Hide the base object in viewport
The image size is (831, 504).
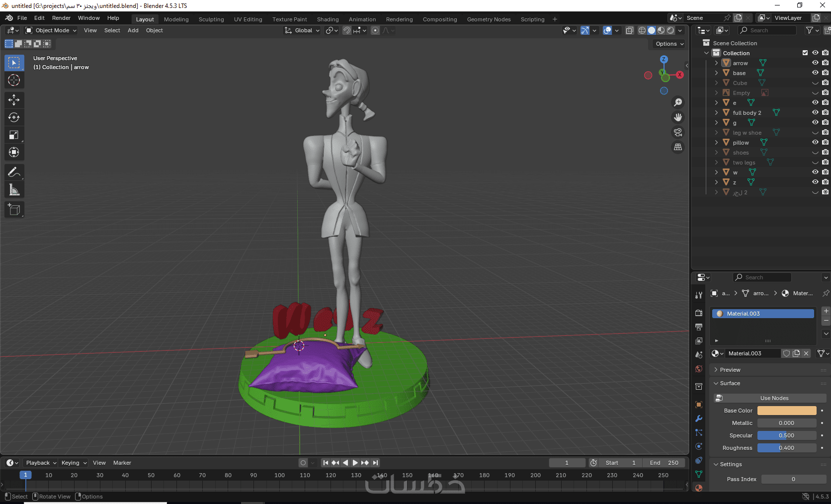click(815, 73)
